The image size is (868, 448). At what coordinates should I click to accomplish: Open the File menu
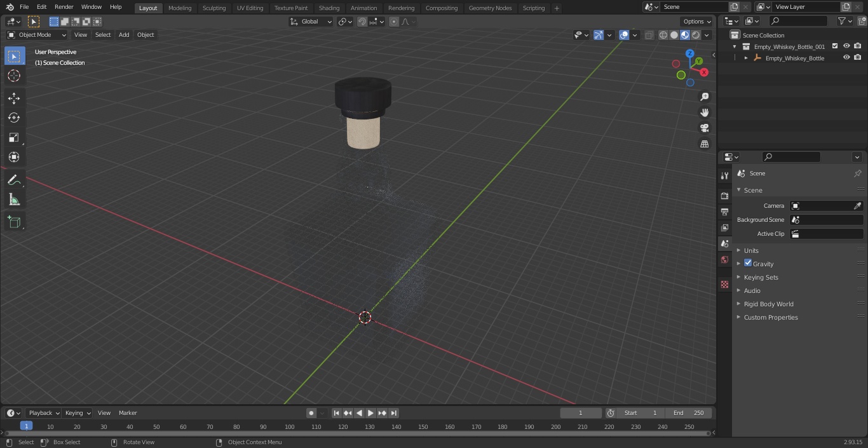24,7
